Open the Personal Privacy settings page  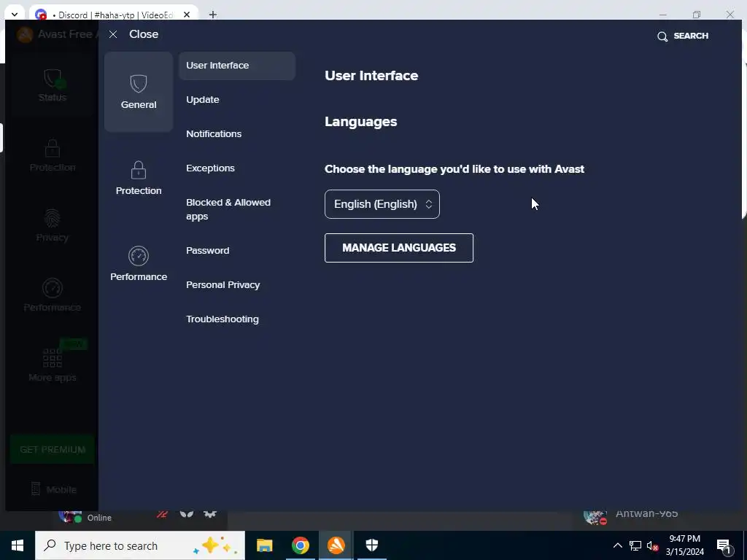point(223,285)
